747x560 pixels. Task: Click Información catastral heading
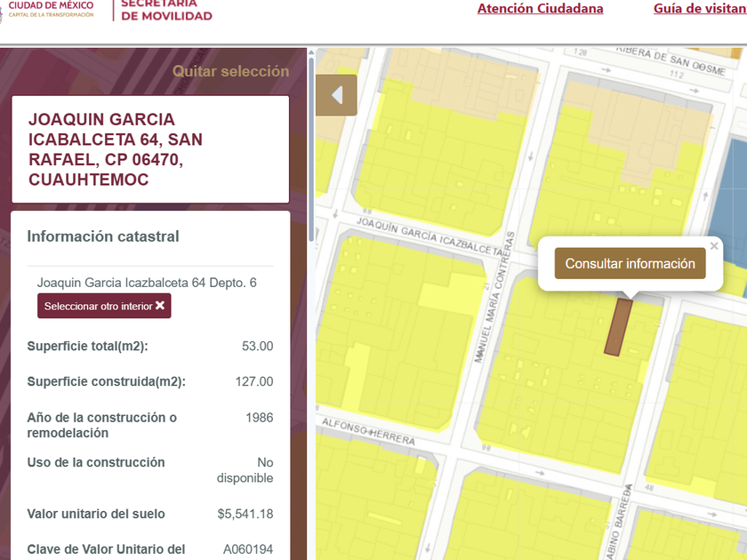pos(103,236)
